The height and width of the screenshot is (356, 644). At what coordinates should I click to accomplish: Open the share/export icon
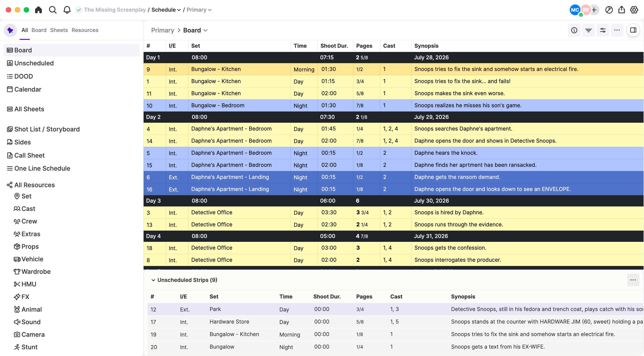click(621, 10)
